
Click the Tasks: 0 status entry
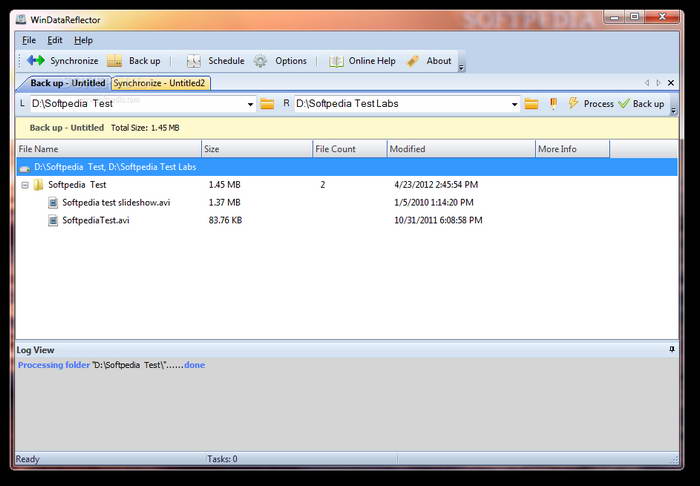point(222,459)
